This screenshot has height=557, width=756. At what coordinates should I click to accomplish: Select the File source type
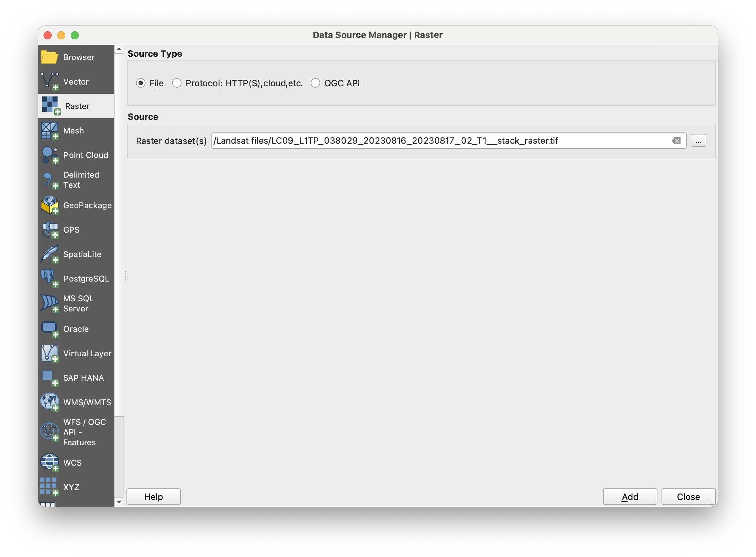(x=141, y=83)
